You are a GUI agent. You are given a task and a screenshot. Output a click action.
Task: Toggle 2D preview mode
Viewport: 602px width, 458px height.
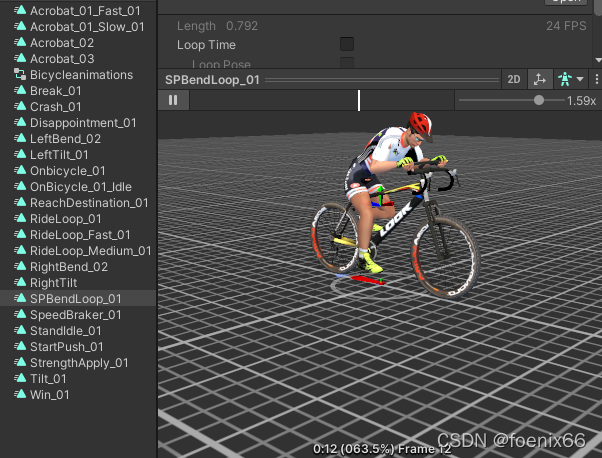[514, 79]
